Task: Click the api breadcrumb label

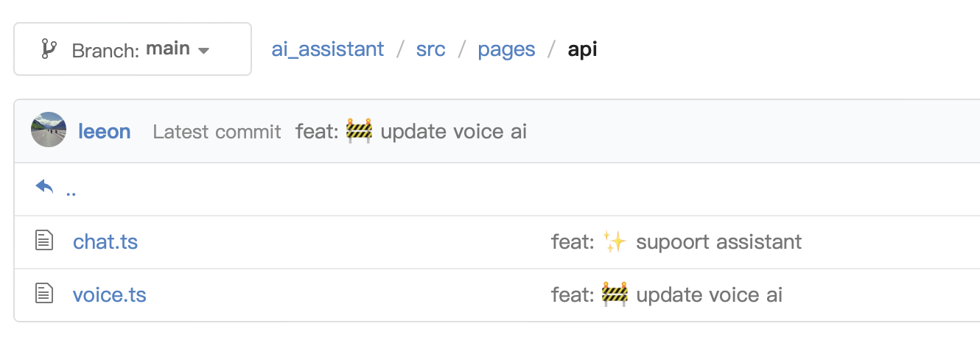Action: click(582, 50)
